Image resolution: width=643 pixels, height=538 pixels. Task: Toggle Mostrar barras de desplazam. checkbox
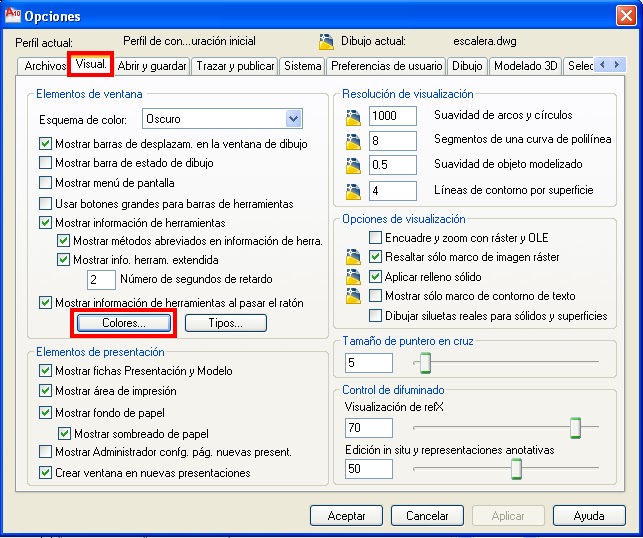click(x=45, y=144)
